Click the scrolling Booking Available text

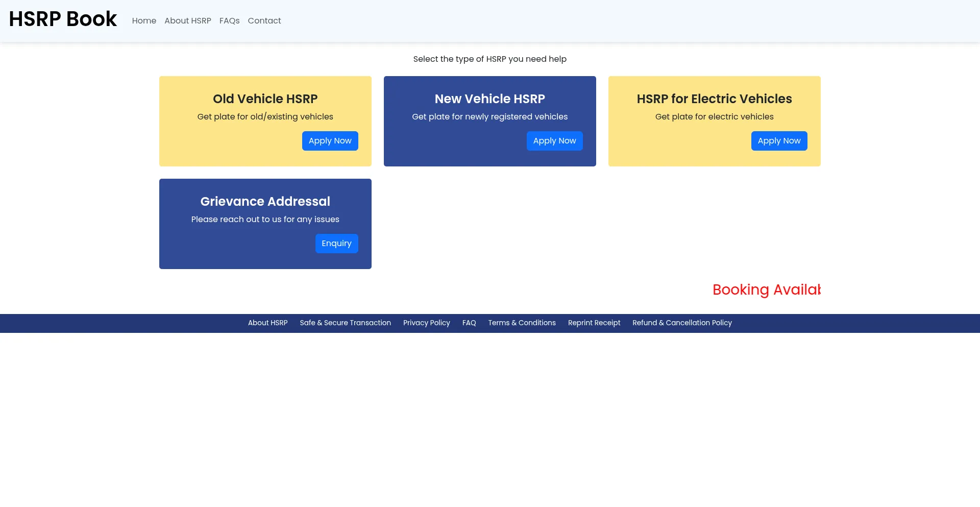tap(766, 290)
